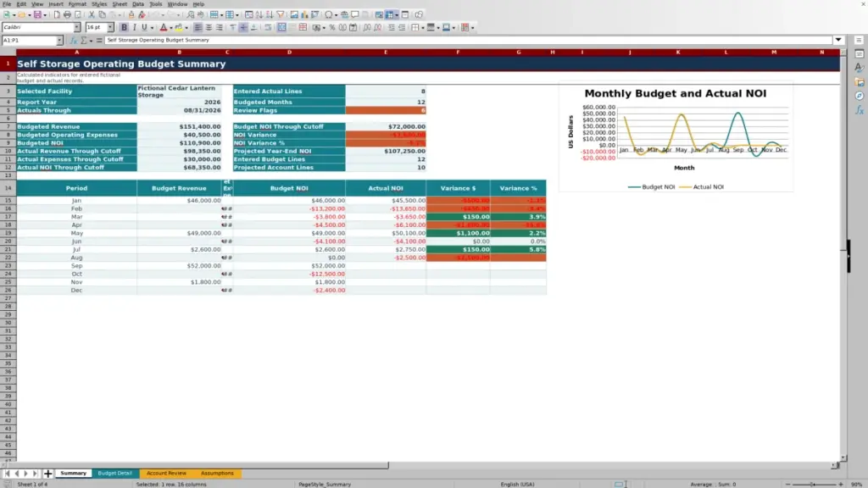This screenshot has height=488, width=868.
Task: Switch to the Account Review sheet tab
Action: 166,474
